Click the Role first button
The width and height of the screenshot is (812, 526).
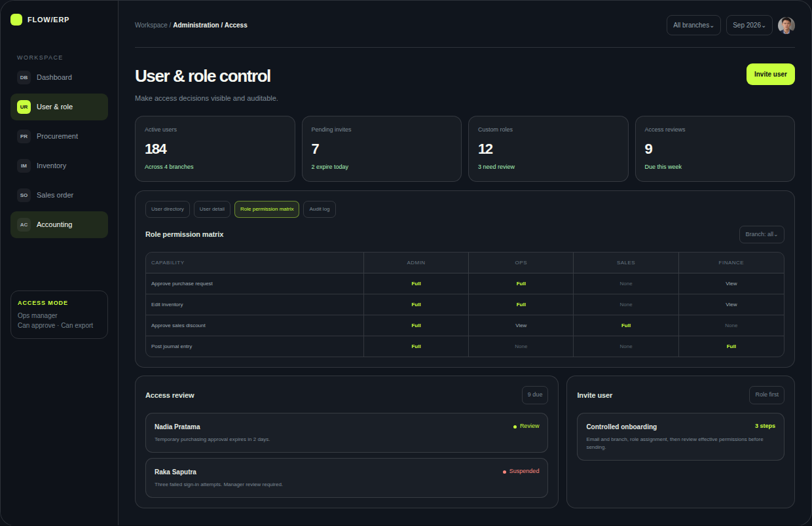point(767,395)
